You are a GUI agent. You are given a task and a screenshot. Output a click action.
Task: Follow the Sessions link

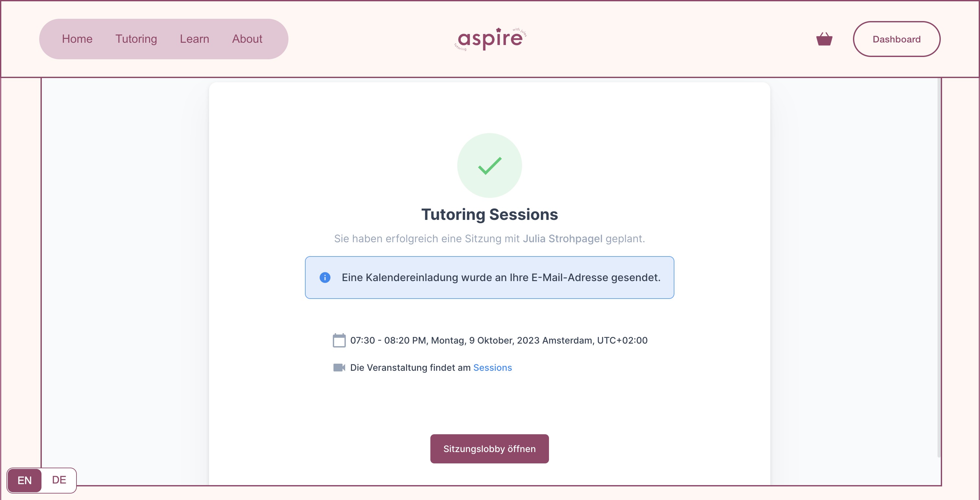(493, 368)
